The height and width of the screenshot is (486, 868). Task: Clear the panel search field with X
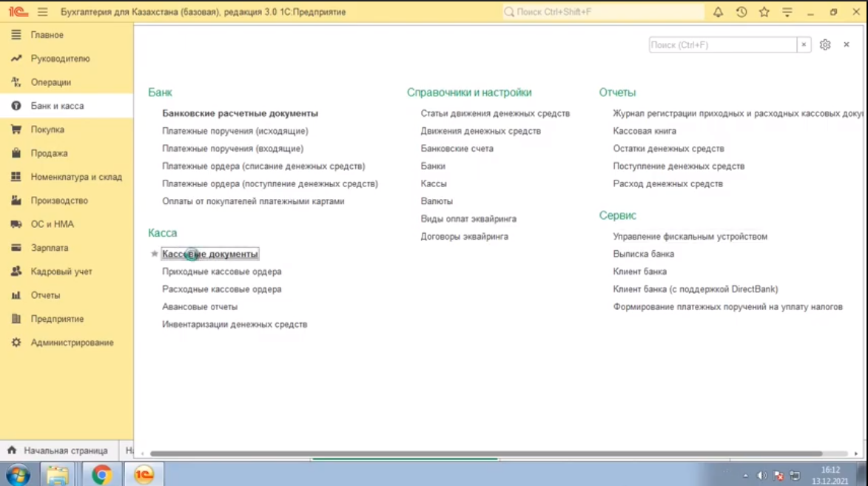(x=804, y=45)
